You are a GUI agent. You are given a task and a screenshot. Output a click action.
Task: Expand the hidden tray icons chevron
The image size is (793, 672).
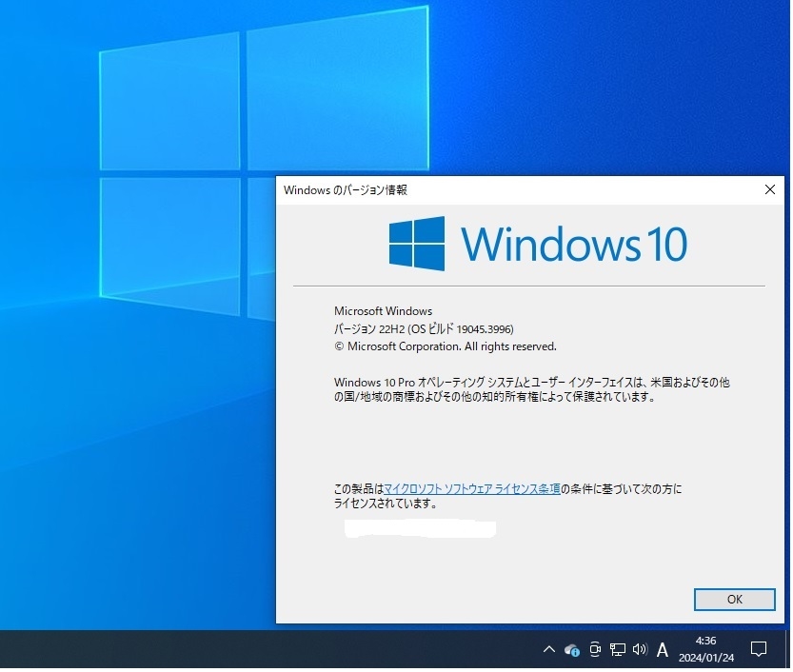550,651
